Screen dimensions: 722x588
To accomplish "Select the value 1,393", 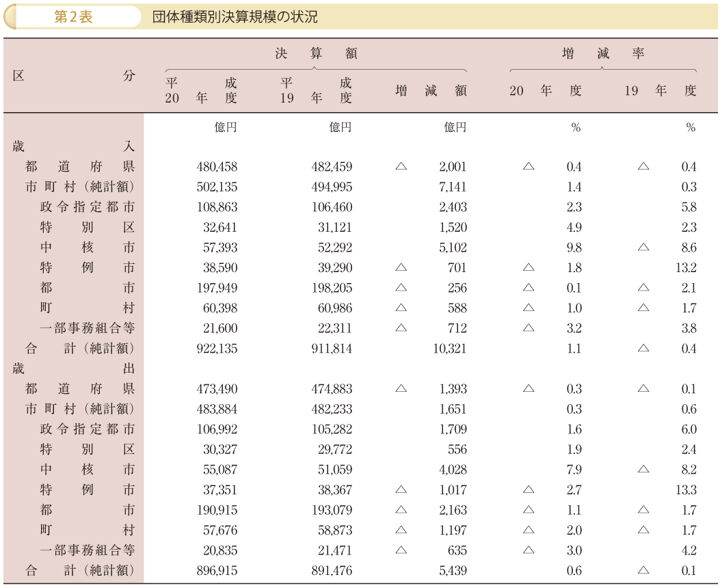I will click(x=453, y=389).
